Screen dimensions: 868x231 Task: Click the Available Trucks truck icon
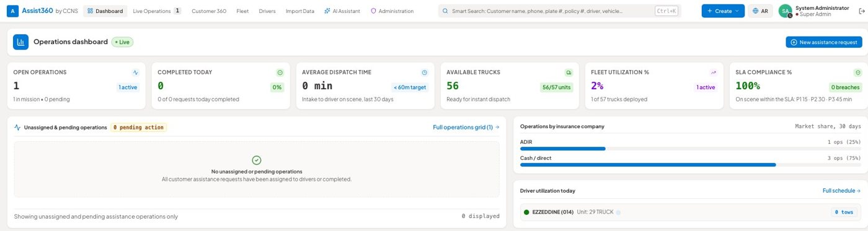569,72
